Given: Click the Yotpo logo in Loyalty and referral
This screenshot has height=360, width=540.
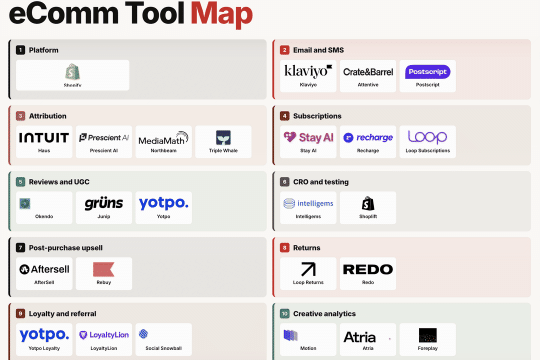Looking at the screenshot, I should pyautogui.click(x=44, y=335).
